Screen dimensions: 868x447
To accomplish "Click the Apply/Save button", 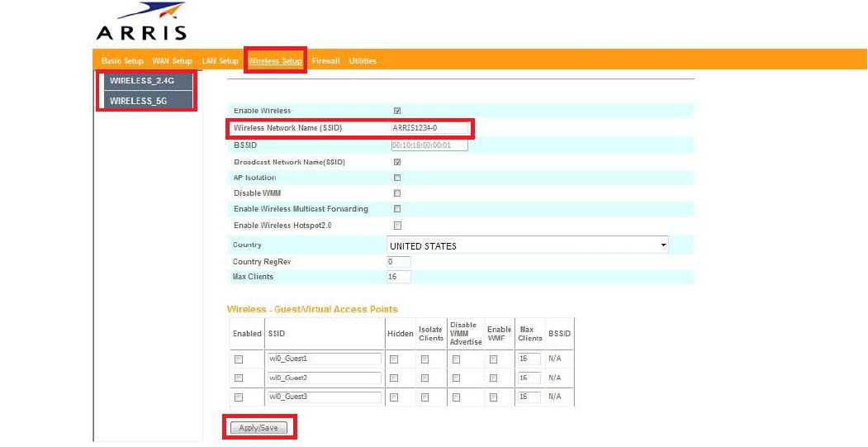I will 259,428.
